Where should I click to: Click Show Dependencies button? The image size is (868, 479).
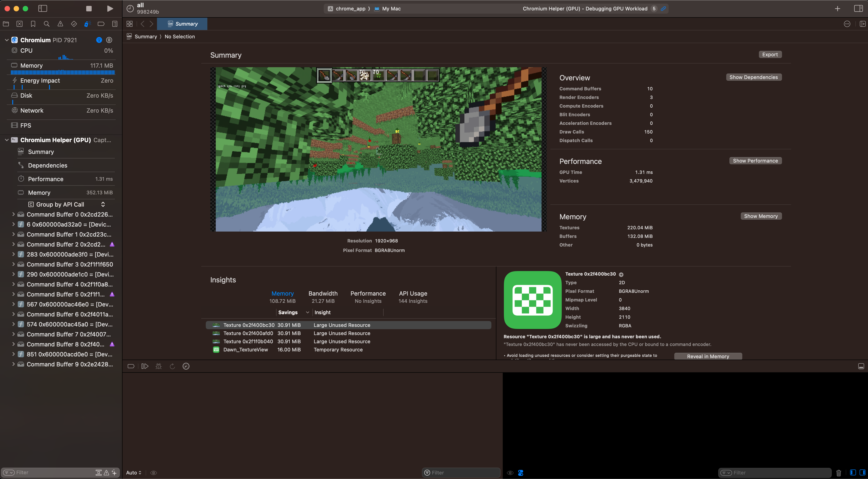coord(753,77)
